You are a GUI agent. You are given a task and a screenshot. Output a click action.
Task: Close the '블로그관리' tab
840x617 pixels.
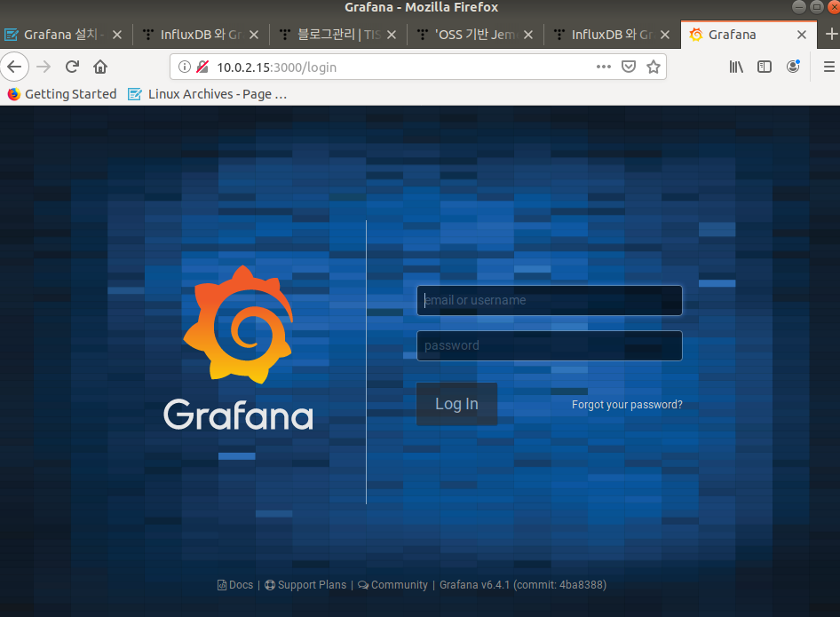pyautogui.click(x=391, y=35)
